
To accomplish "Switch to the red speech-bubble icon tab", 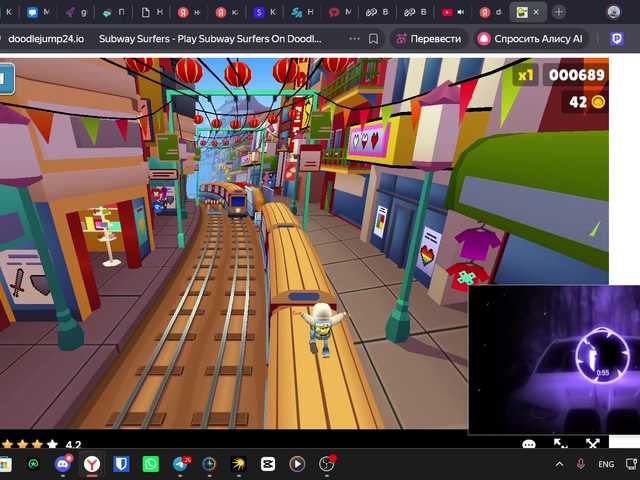I will tap(340, 12).
